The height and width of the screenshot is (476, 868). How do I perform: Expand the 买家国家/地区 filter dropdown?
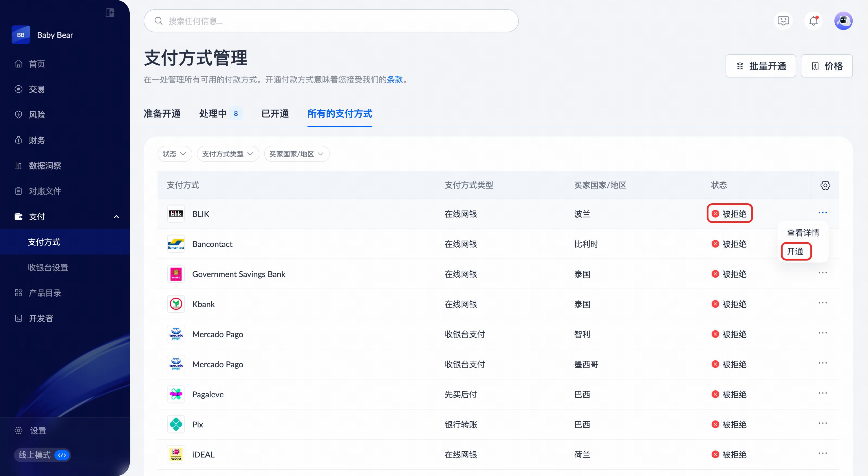296,154
